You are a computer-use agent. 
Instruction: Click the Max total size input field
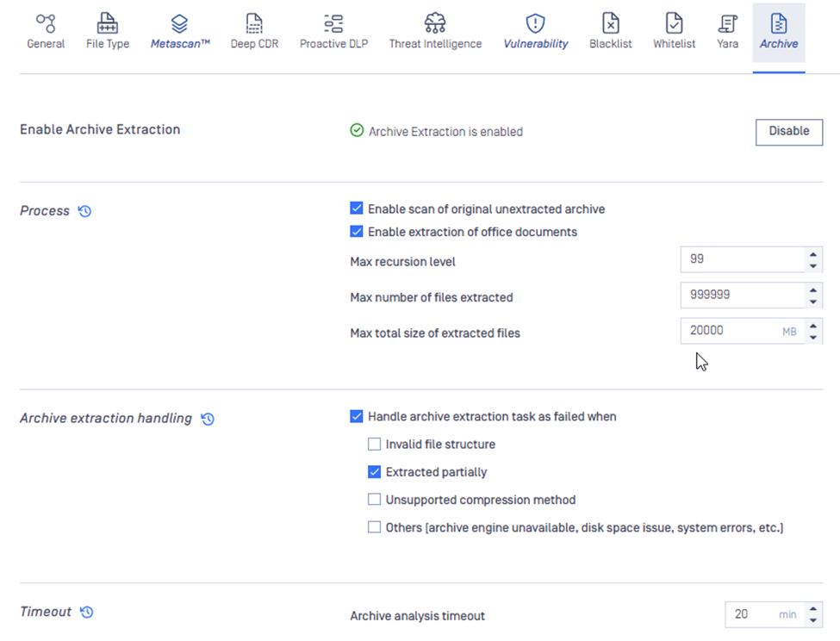pos(731,331)
